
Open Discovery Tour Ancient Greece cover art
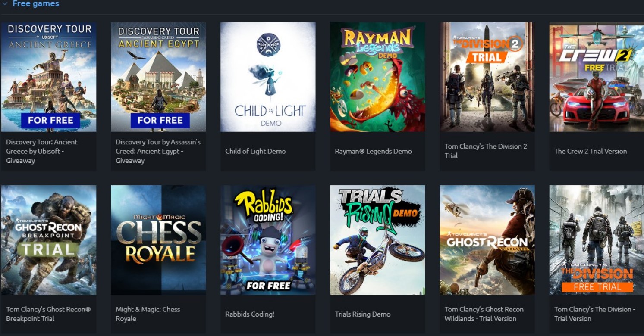(49, 77)
